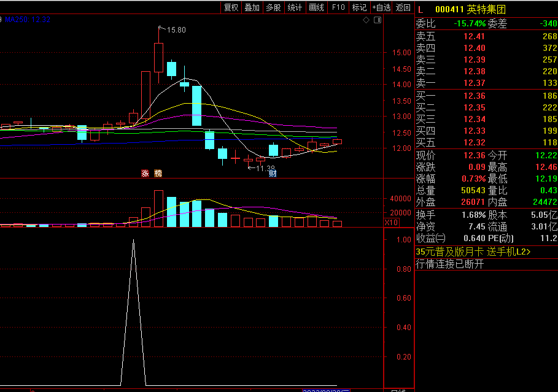Viewport: 558px width, 392px height.
Task: Select stock title 000411 英特集团
Action: [x=470, y=10]
